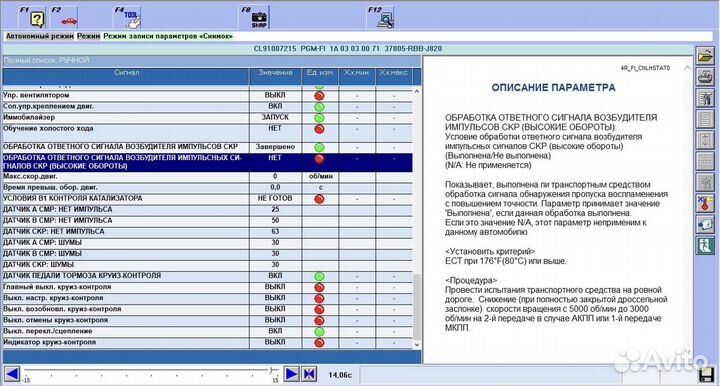Select row 'ДАТЧИК В СМР: ШУМЫ'

point(208,254)
